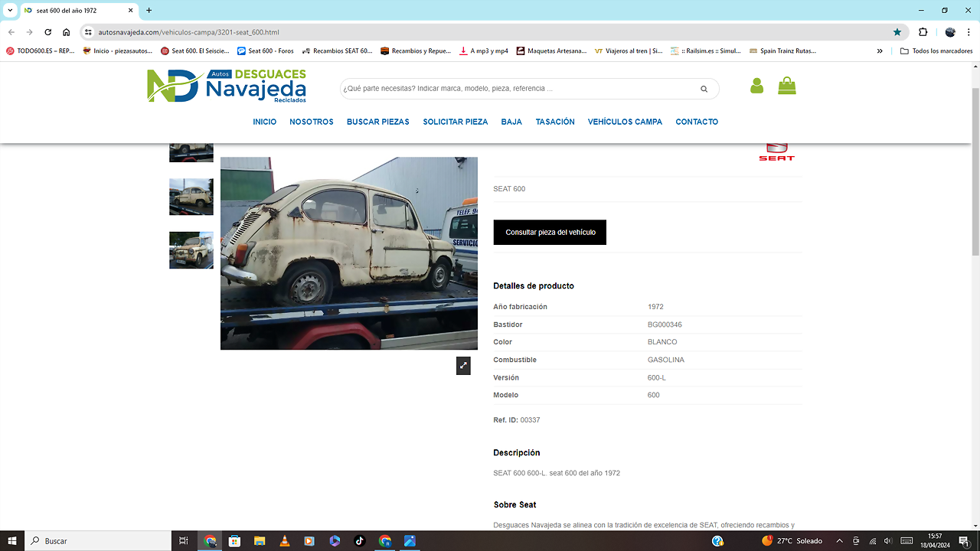Image resolution: width=980 pixels, height=551 pixels.
Task: Show hidden tray icons chevron
Action: [x=839, y=541]
